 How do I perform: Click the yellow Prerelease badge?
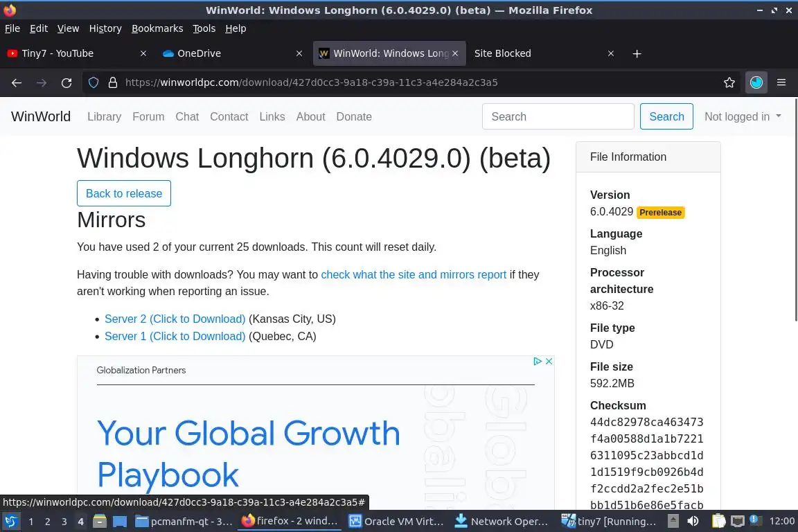point(661,212)
